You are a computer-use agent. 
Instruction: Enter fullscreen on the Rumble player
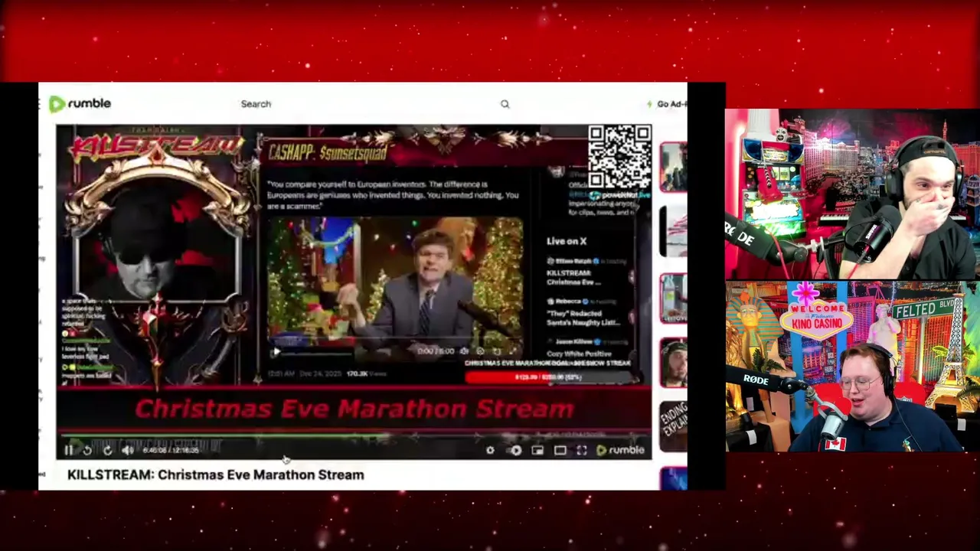click(x=582, y=451)
